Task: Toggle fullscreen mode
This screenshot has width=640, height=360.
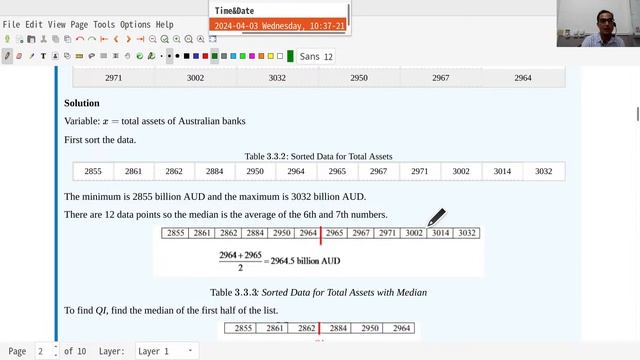Action: [x=213, y=39]
